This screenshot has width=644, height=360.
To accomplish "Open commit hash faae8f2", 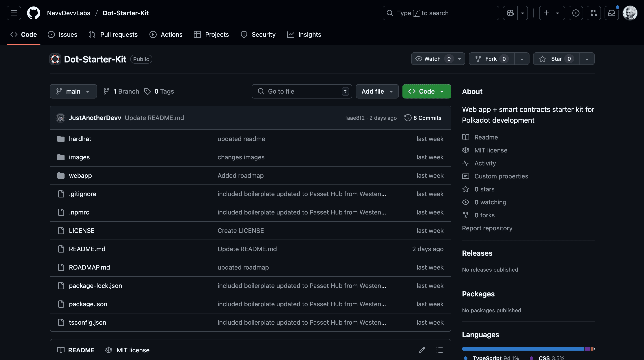I will point(355,118).
